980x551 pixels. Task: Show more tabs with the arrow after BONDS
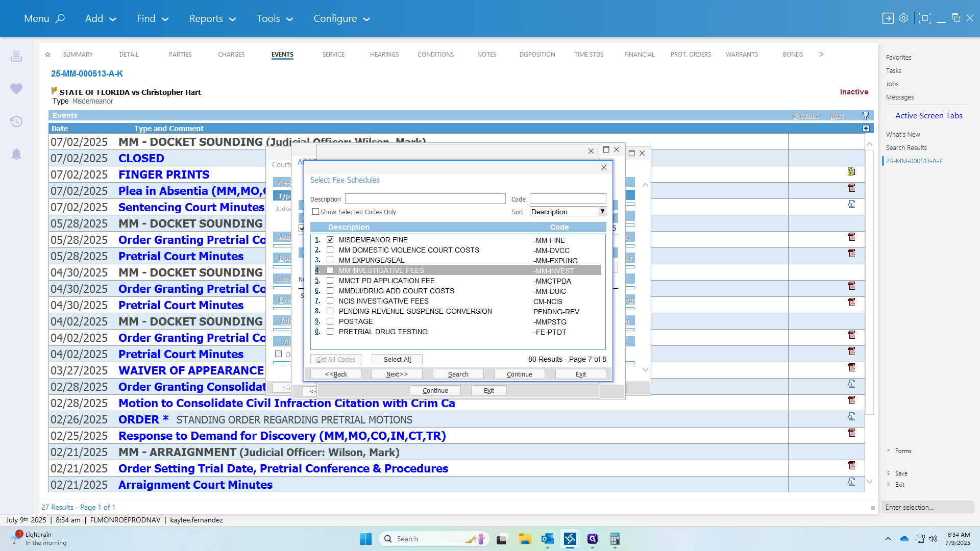click(821, 54)
